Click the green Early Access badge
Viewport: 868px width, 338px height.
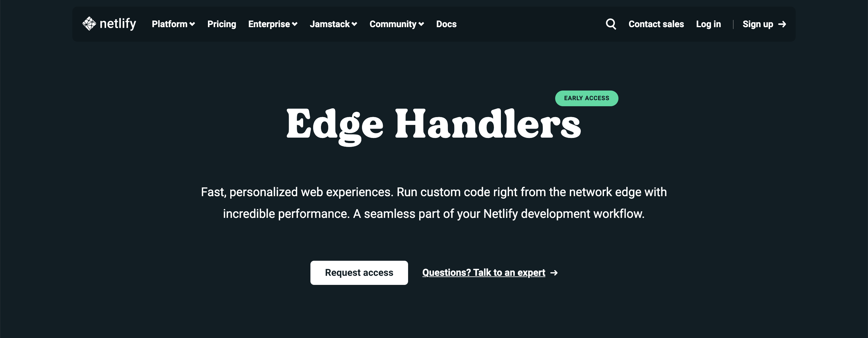coord(586,98)
